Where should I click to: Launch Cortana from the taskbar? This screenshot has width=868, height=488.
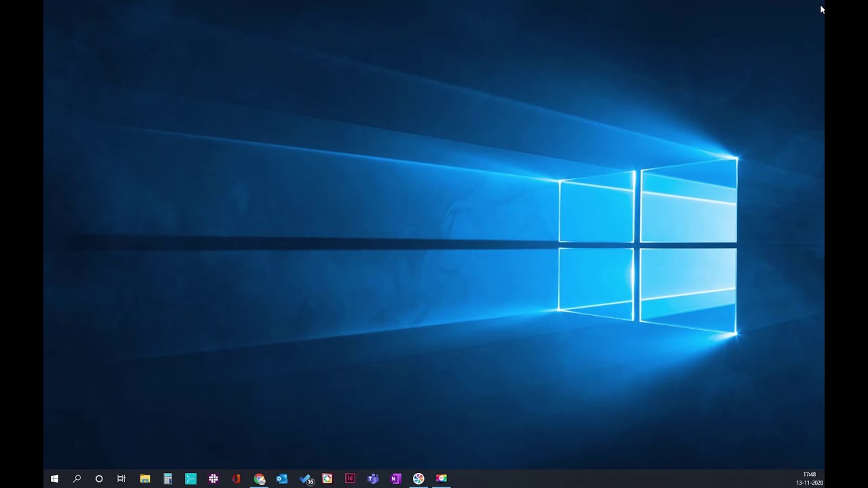click(x=99, y=479)
